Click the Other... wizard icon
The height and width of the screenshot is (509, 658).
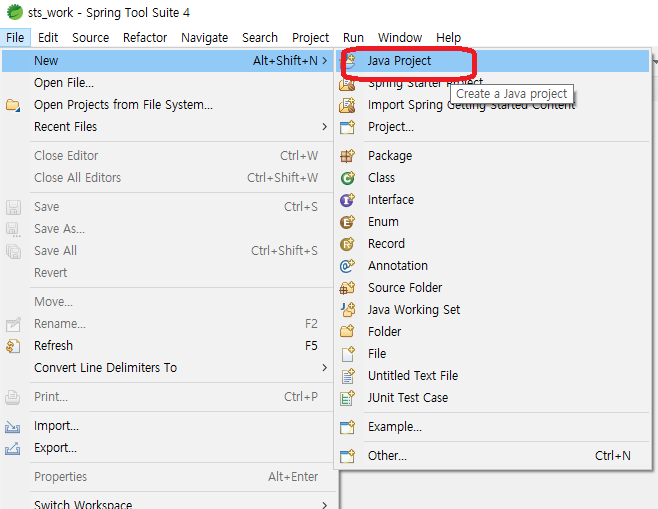[347, 456]
